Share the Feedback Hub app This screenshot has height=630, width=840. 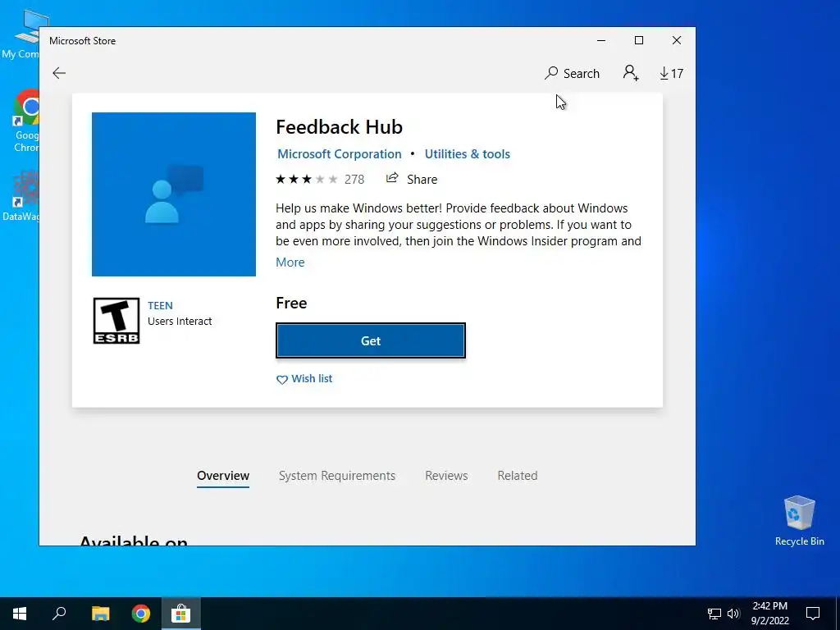click(412, 179)
